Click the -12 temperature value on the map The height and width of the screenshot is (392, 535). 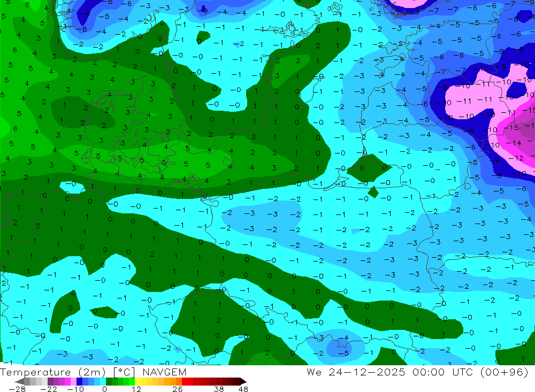pos(516,158)
